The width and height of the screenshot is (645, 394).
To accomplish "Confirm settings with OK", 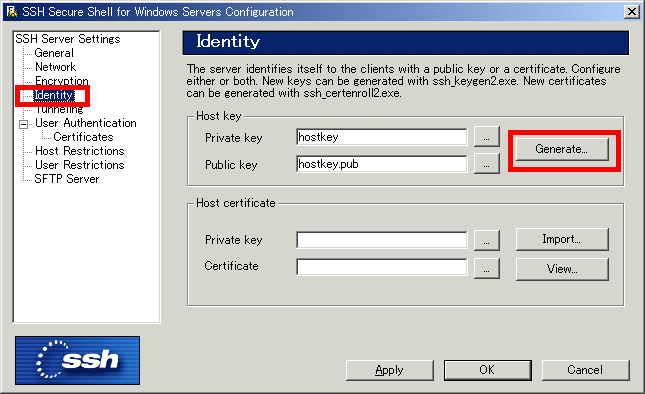I will [x=487, y=370].
